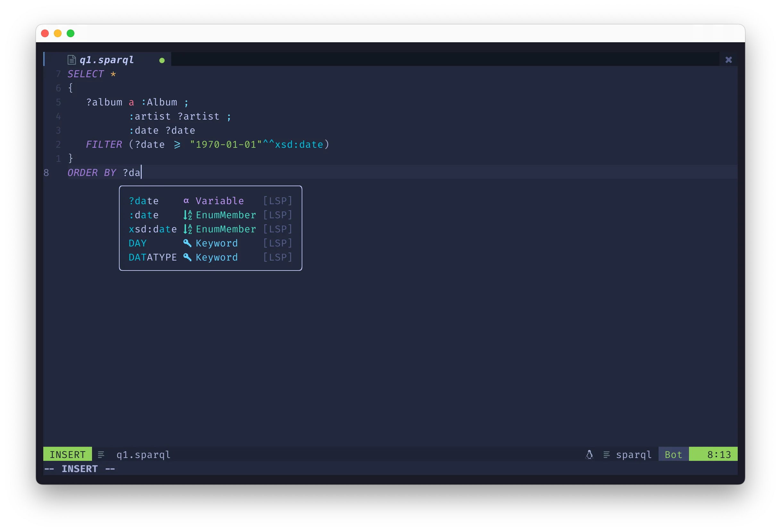Click the green zoom window button
The width and height of the screenshot is (781, 532).
(x=71, y=33)
